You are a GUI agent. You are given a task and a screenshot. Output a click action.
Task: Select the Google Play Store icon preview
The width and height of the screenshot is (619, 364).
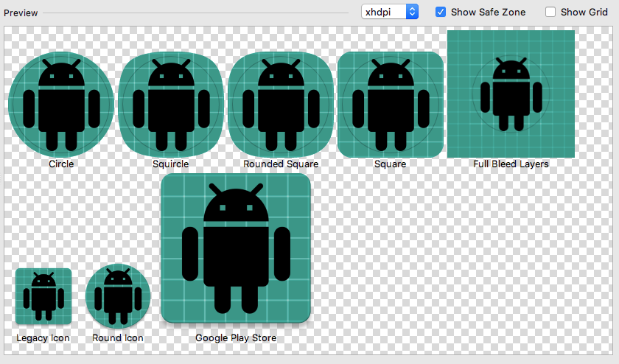tap(236, 248)
